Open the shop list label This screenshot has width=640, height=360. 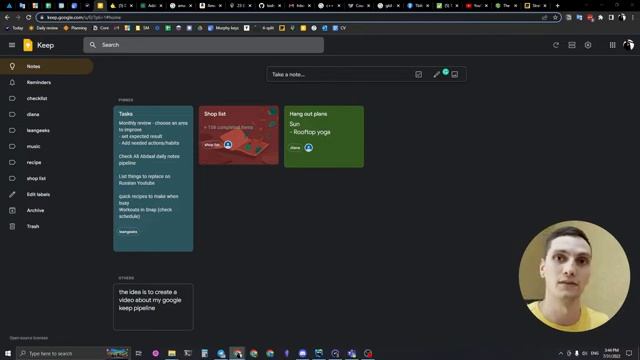(x=47, y=178)
